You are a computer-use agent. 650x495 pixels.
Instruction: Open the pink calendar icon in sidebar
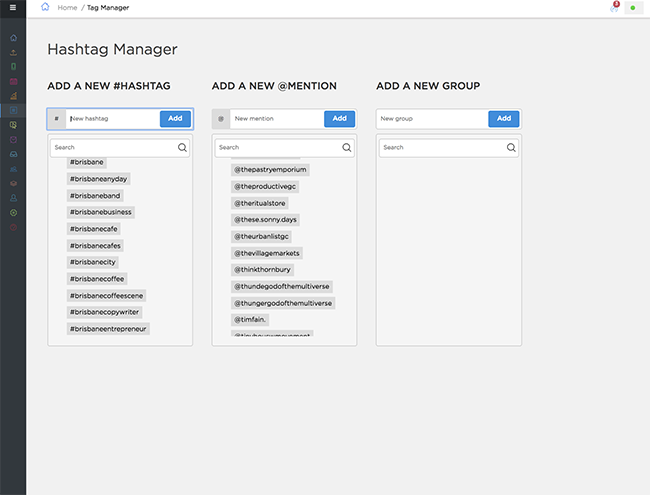click(x=13, y=81)
